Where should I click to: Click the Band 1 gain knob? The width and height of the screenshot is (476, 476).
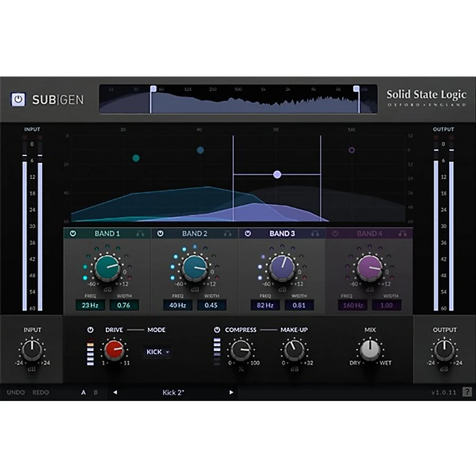point(108,268)
